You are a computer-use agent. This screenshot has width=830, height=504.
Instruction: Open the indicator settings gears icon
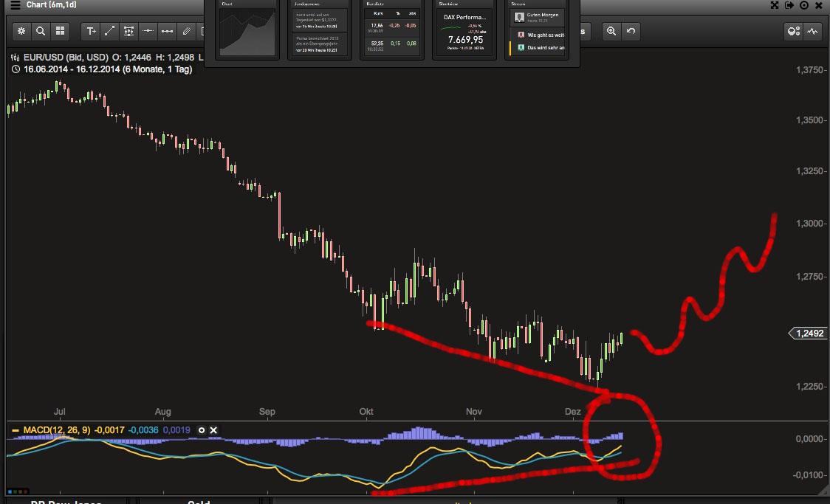click(x=794, y=31)
